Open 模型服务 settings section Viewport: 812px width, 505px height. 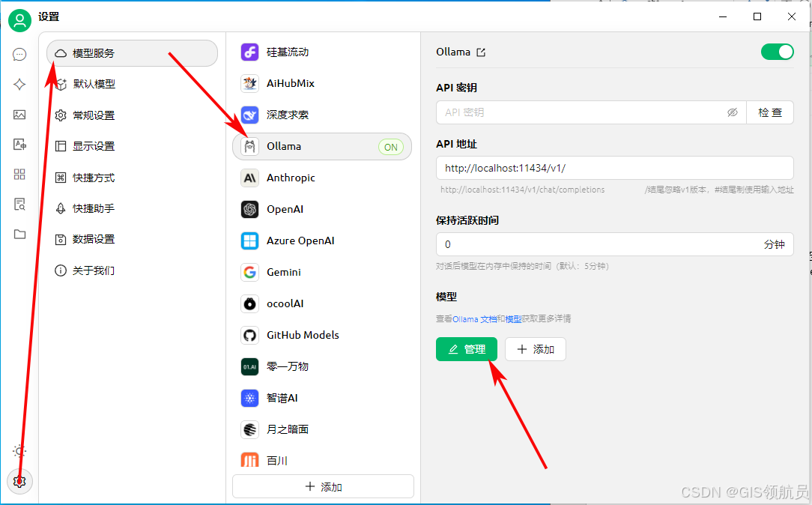click(x=132, y=53)
